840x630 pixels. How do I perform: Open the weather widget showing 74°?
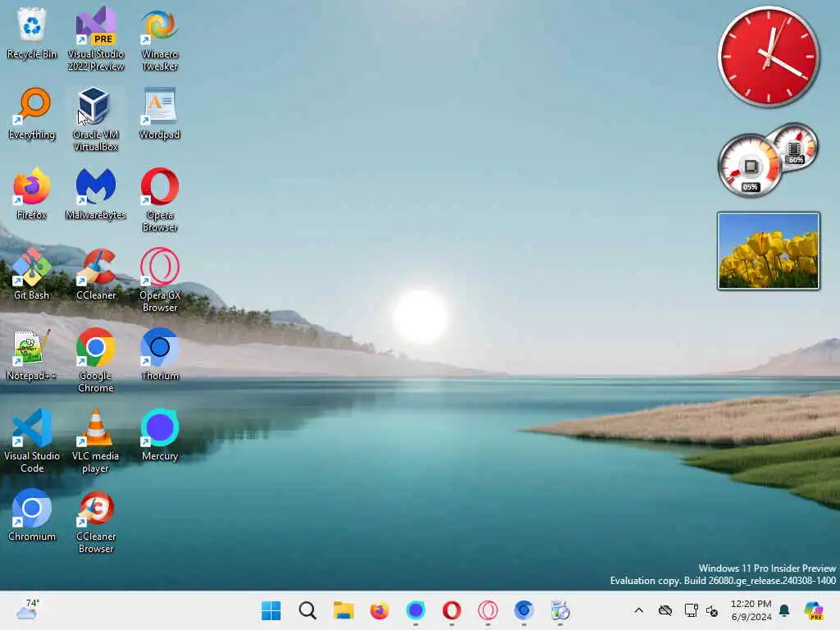(x=27, y=610)
